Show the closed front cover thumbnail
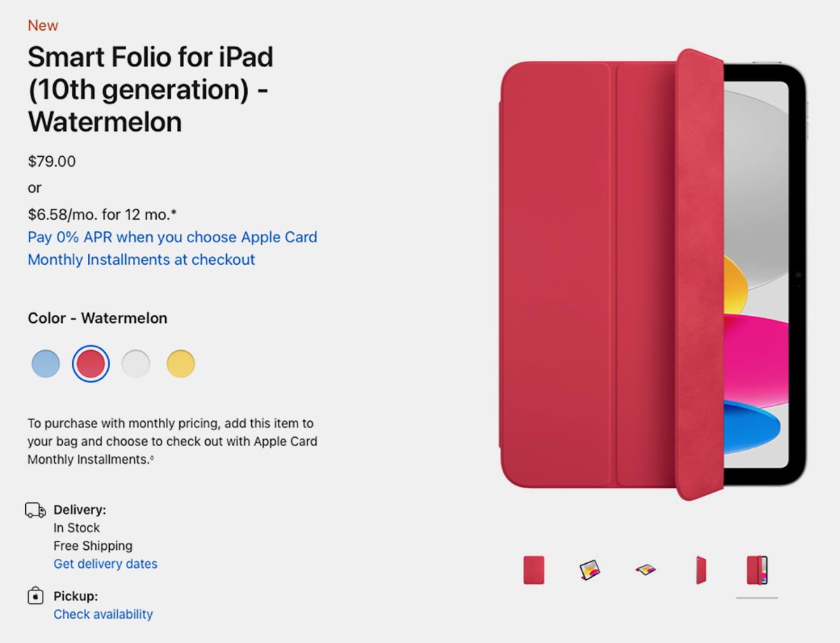This screenshot has width=840, height=643. coord(533,569)
